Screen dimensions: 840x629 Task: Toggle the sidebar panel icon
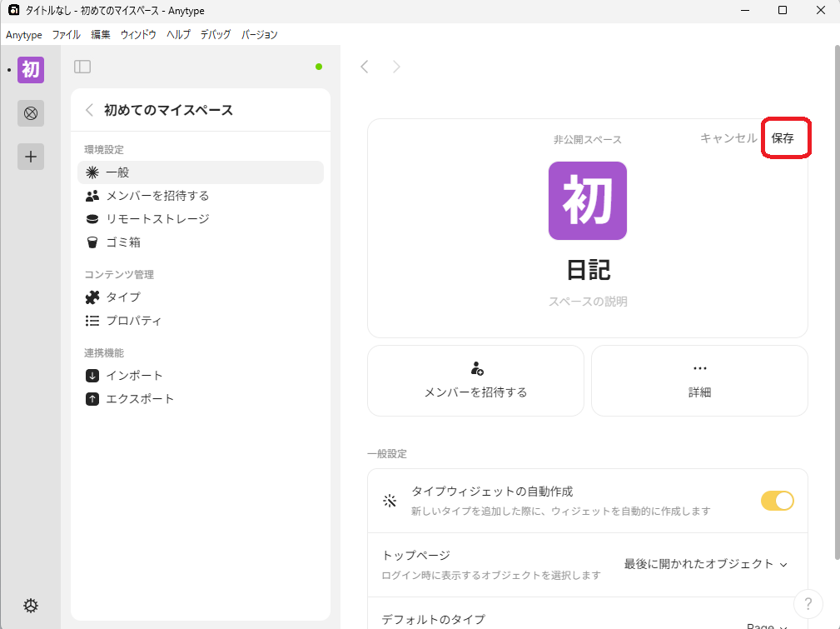[x=82, y=67]
